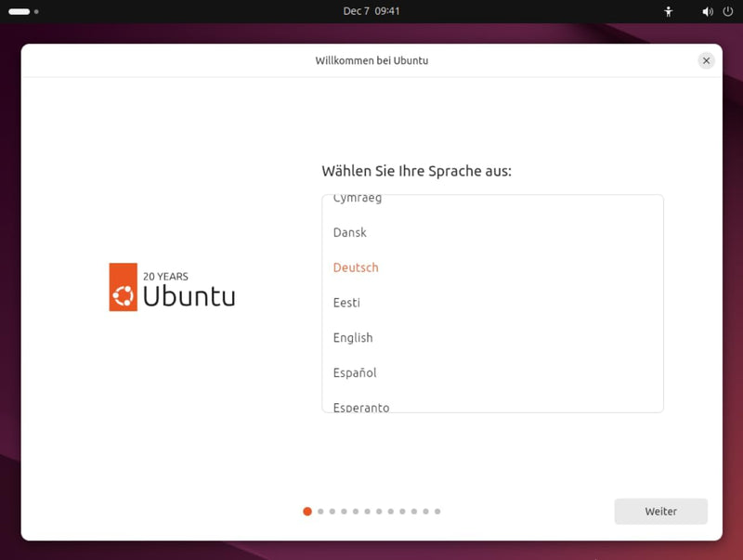The height and width of the screenshot is (560, 743).
Task: Click the active orange page indicator dot
Action: (x=307, y=511)
